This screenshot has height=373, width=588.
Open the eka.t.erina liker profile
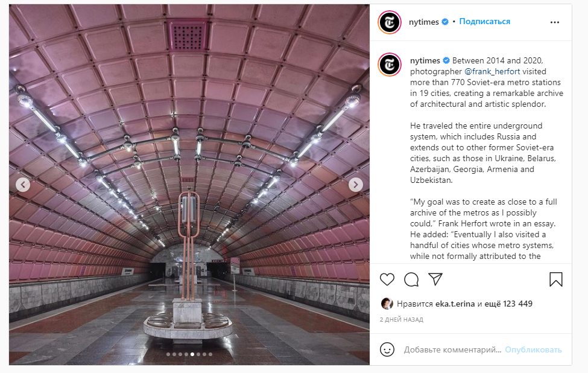tap(455, 304)
